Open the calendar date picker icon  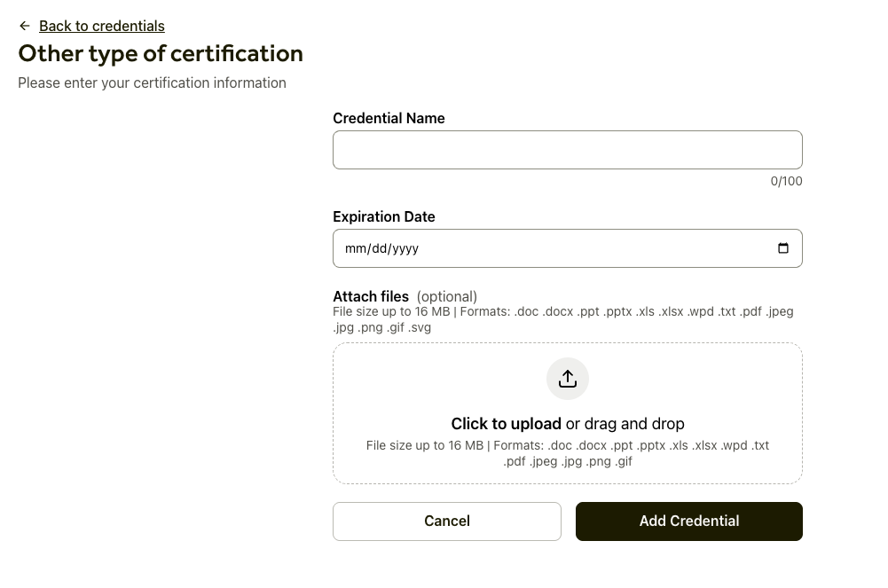782,248
